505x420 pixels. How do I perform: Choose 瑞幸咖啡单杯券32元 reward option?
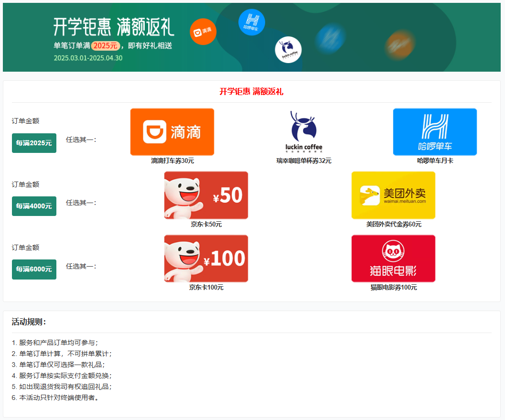[302, 161]
